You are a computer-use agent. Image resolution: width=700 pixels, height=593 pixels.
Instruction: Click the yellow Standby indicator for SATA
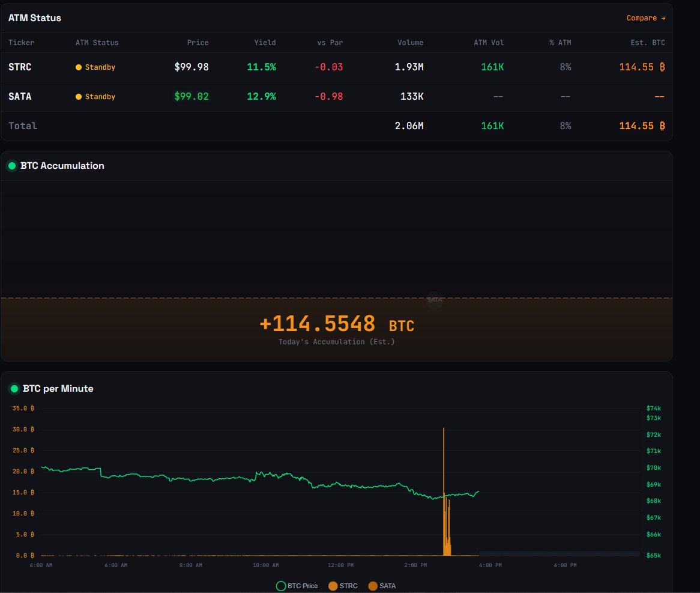79,96
